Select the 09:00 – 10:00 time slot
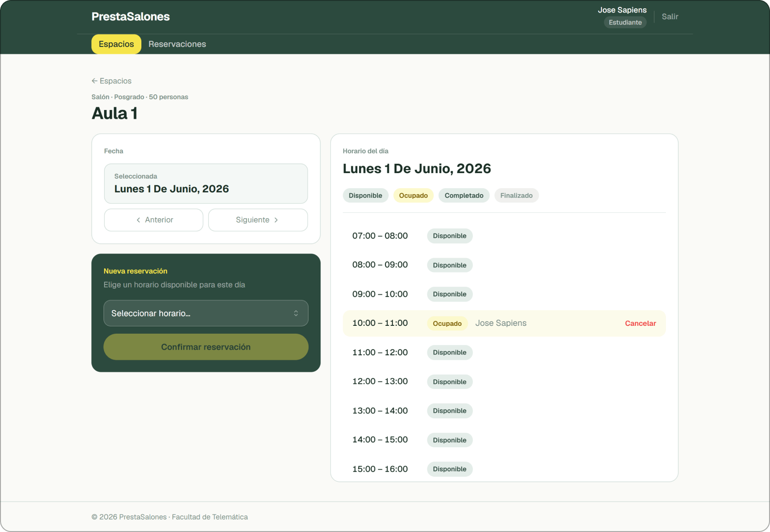Viewport: 770px width, 532px height. 504,294
